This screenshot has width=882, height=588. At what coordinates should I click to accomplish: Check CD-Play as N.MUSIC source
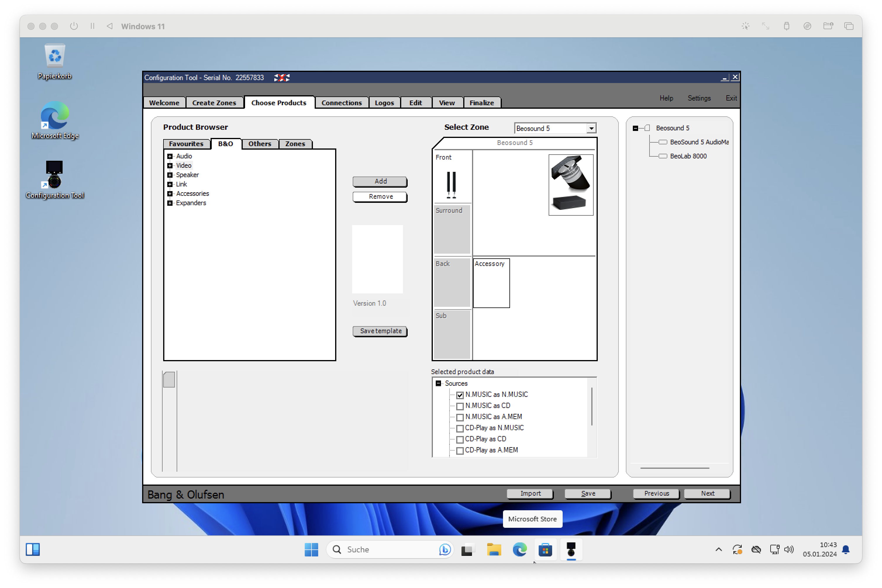pos(460,428)
